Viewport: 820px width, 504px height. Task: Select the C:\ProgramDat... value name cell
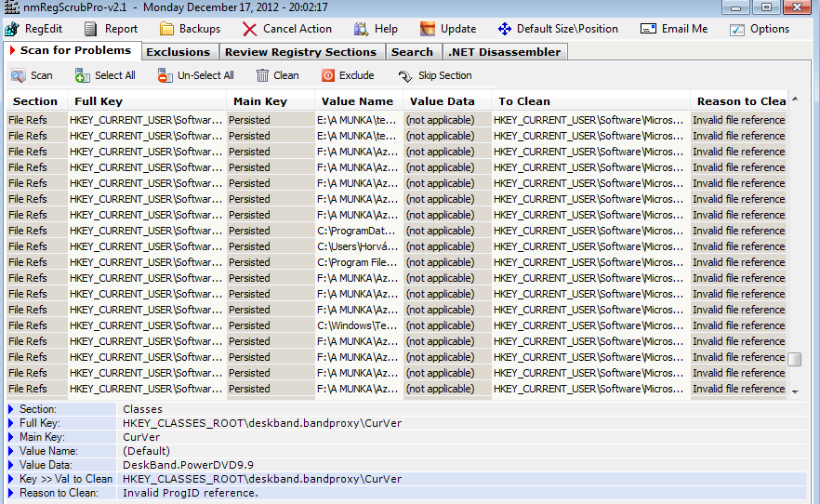tap(359, 231)
